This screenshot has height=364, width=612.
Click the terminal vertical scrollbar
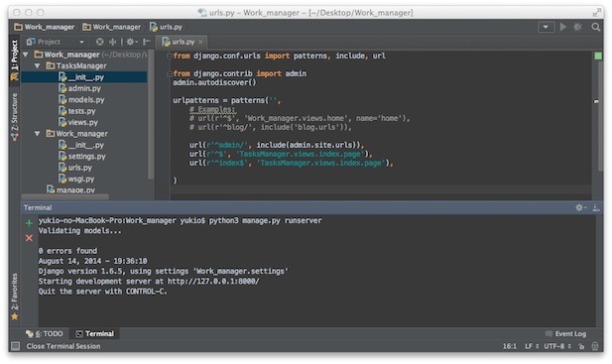click(599, 271)
